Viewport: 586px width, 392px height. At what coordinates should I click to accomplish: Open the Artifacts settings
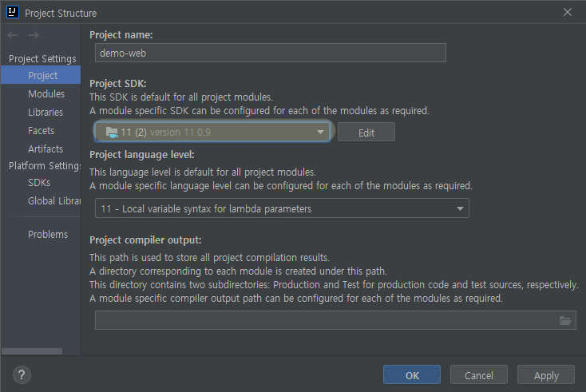pos(46,149)
